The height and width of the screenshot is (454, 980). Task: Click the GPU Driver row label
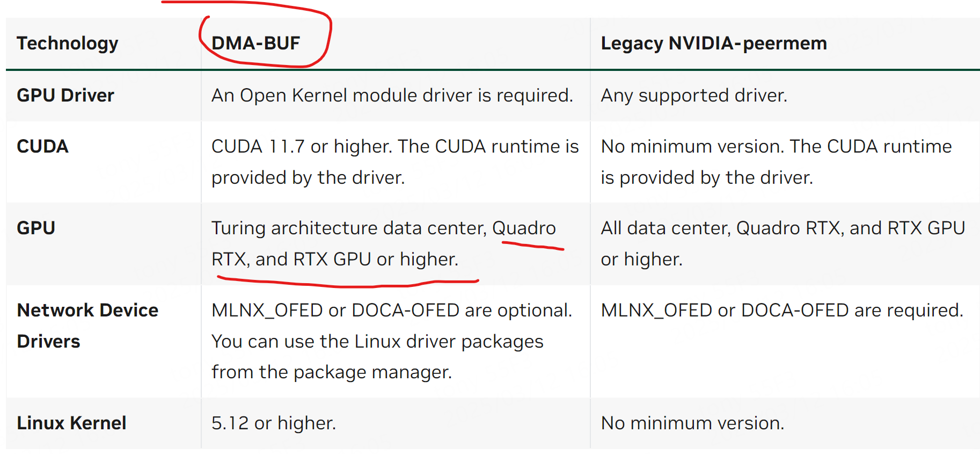coord(65,95)
